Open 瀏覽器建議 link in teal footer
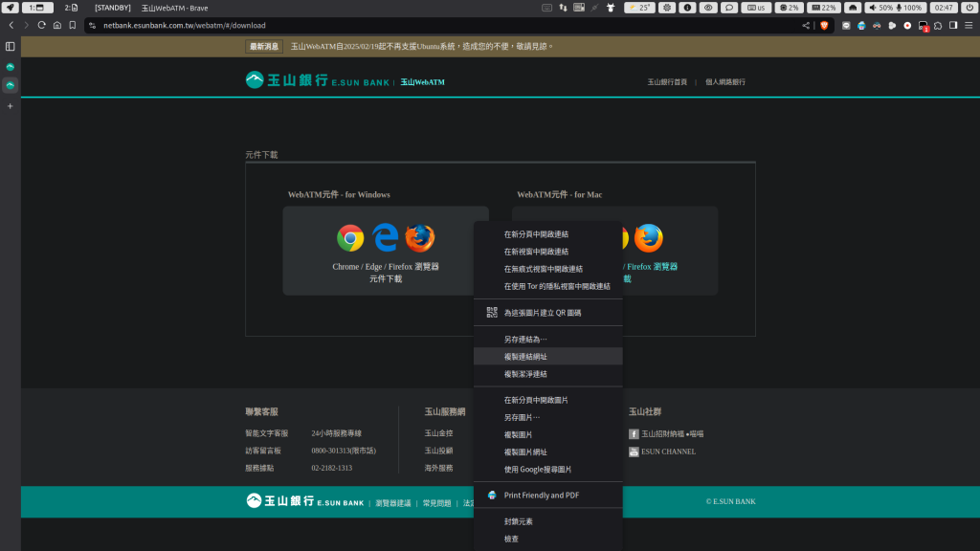The height and width of the screenshot is (551, 980). [393, 503]
